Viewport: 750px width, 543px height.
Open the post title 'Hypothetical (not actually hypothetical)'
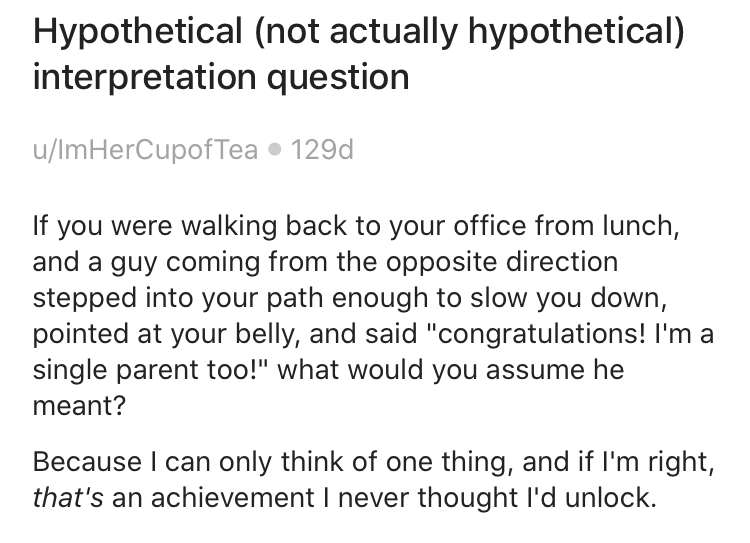point(359,32)
